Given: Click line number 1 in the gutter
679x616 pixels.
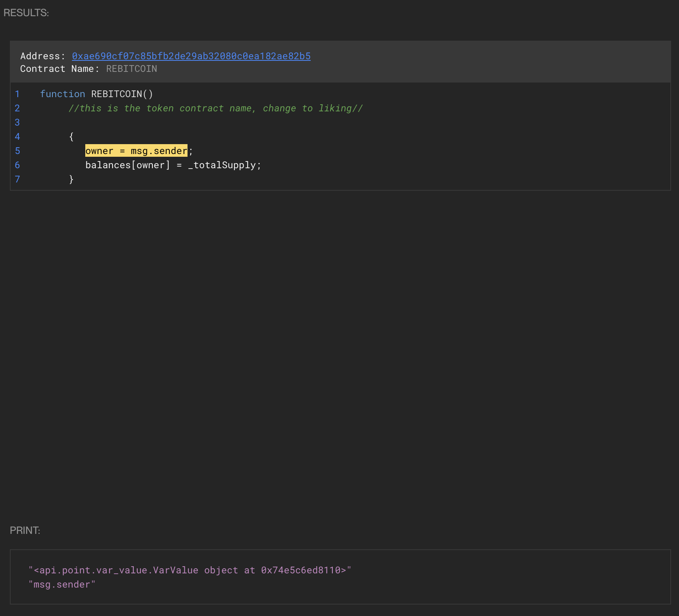Looking at the screenshot, I should point(17,94).
